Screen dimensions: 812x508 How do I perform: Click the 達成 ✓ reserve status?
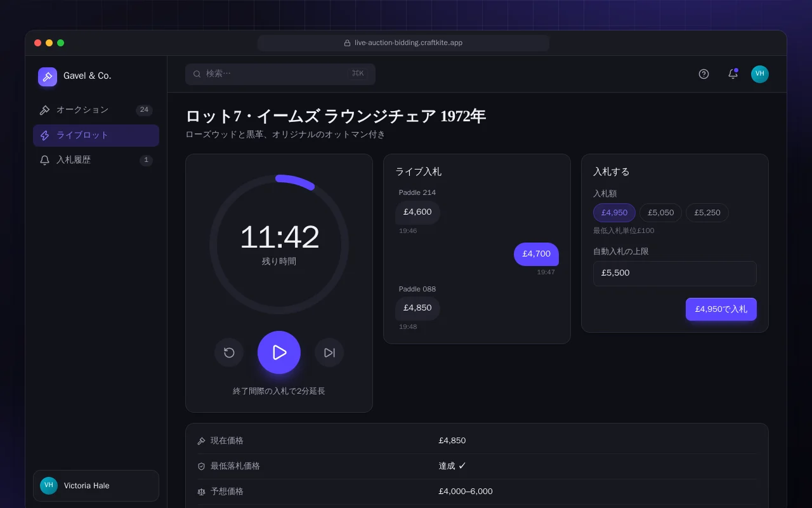tap(452, 466)
